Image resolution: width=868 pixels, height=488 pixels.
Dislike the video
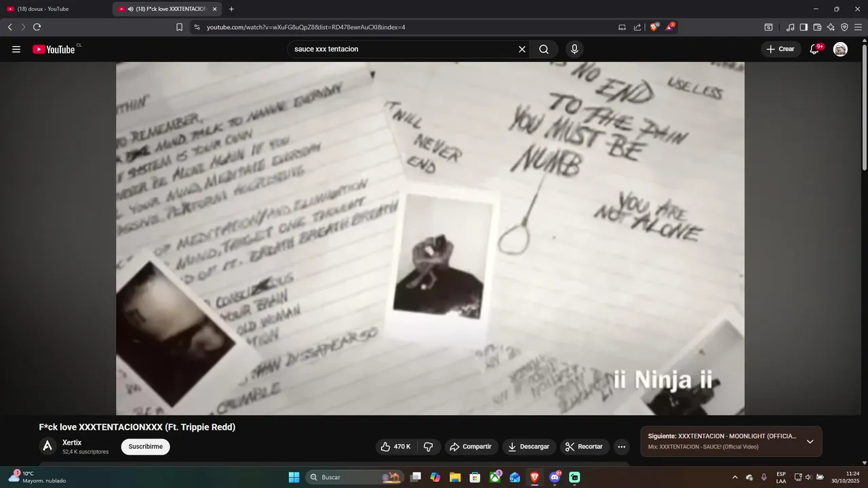pos(428,447)
